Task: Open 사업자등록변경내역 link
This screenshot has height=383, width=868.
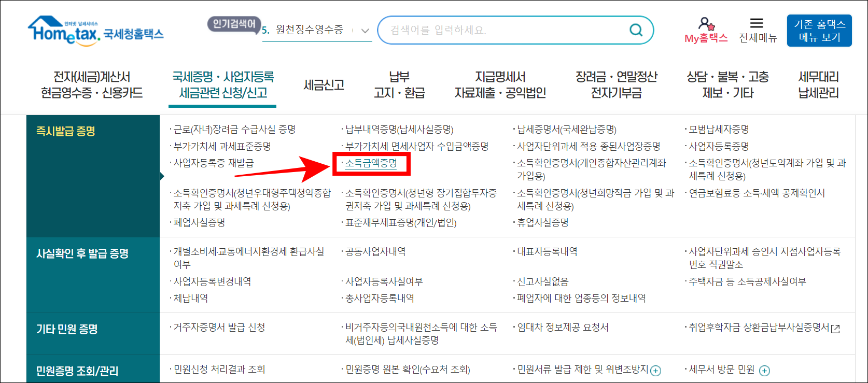Action: [x=212, y=282]
